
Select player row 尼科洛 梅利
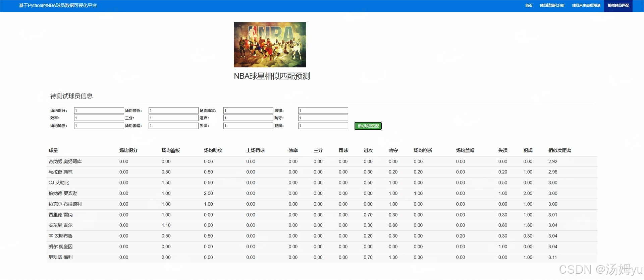(322, 258)
